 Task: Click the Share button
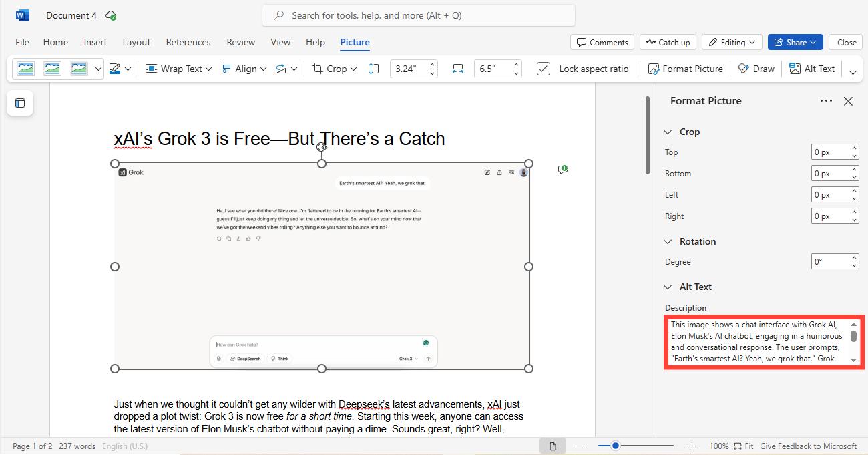(795, 42)
